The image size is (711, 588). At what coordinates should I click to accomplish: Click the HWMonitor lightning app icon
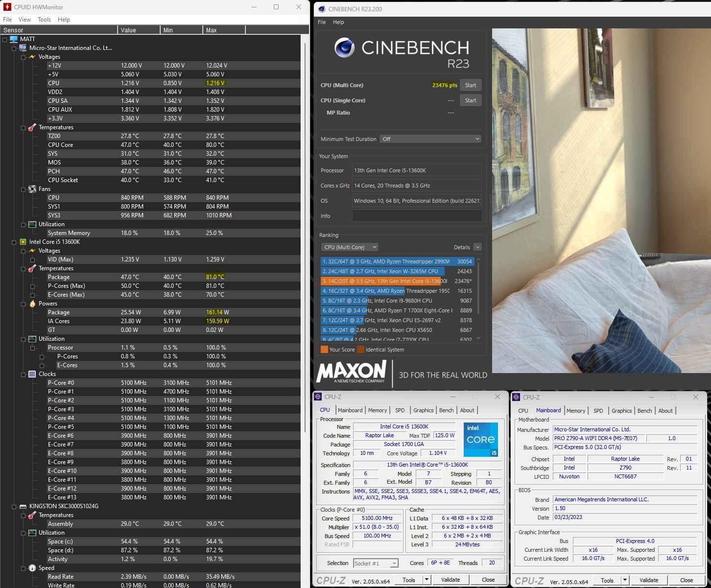pyautogui.click(x=7, y=7)
